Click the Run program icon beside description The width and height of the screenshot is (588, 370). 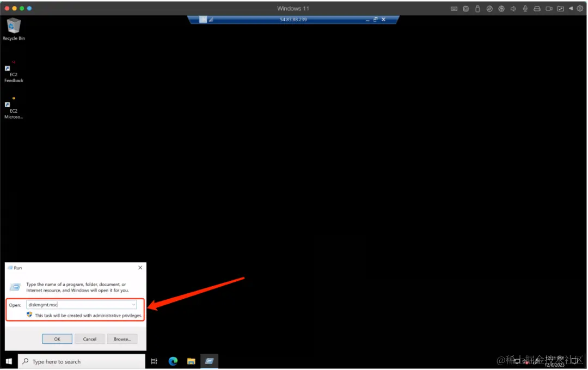pyautogui.click(x=15, y=287)
